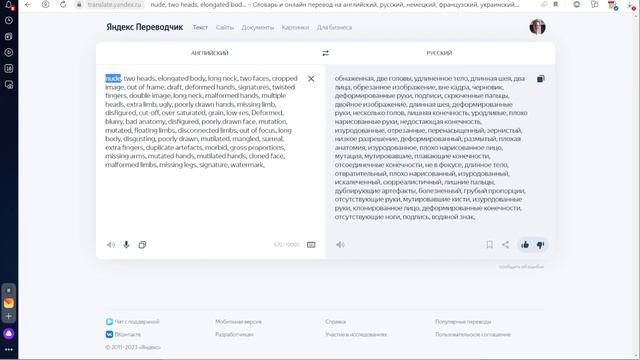
Task: Reload the page using refresh icon
Action: [63, 4]
